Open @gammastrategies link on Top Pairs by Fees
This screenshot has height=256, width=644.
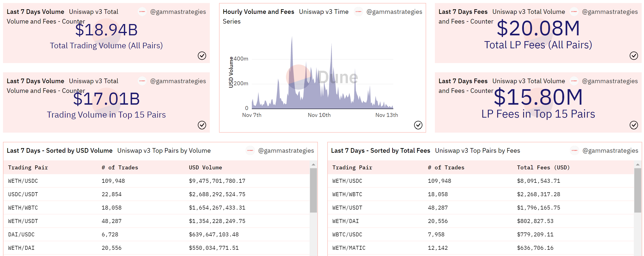coord(610,151)
